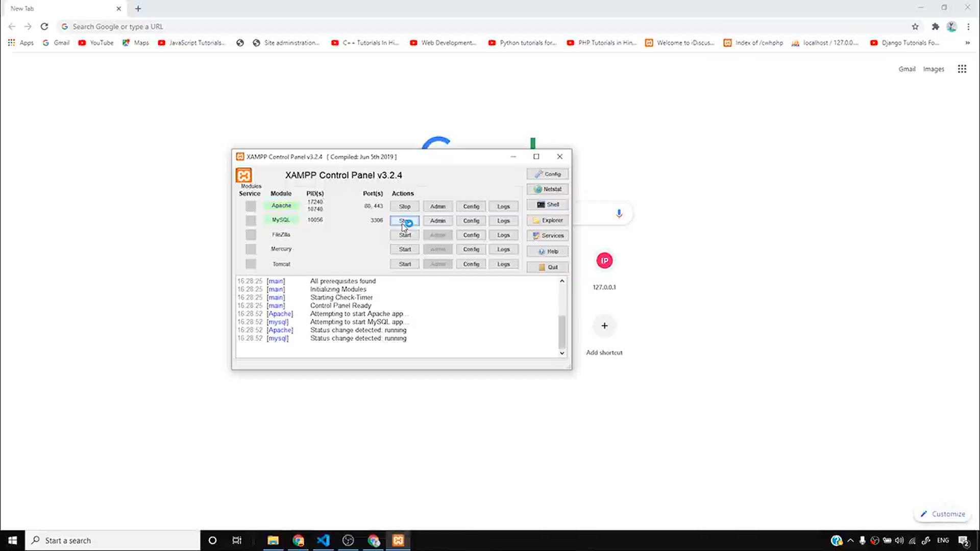Open Tomcat Config menu
The image size is (980, 551).
[471, 264]
